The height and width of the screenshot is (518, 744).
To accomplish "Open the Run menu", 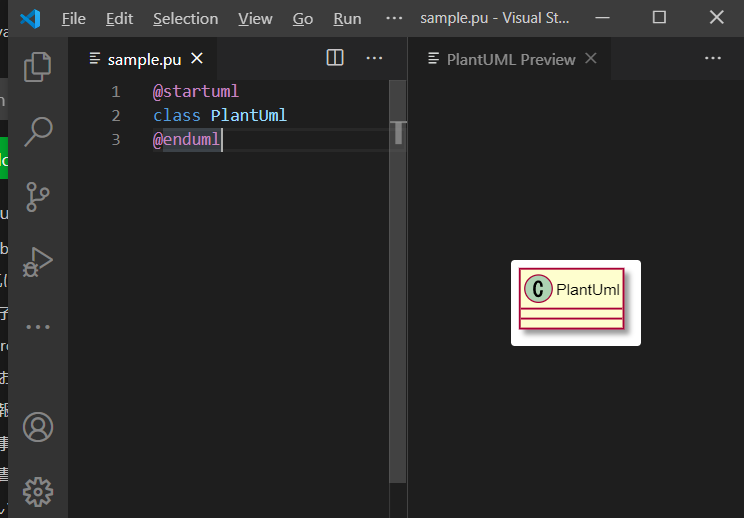I will [x=347, y=18].
